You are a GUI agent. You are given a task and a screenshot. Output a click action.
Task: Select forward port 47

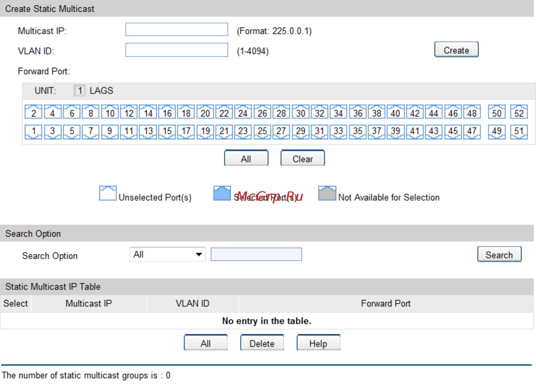coord(472,132)
